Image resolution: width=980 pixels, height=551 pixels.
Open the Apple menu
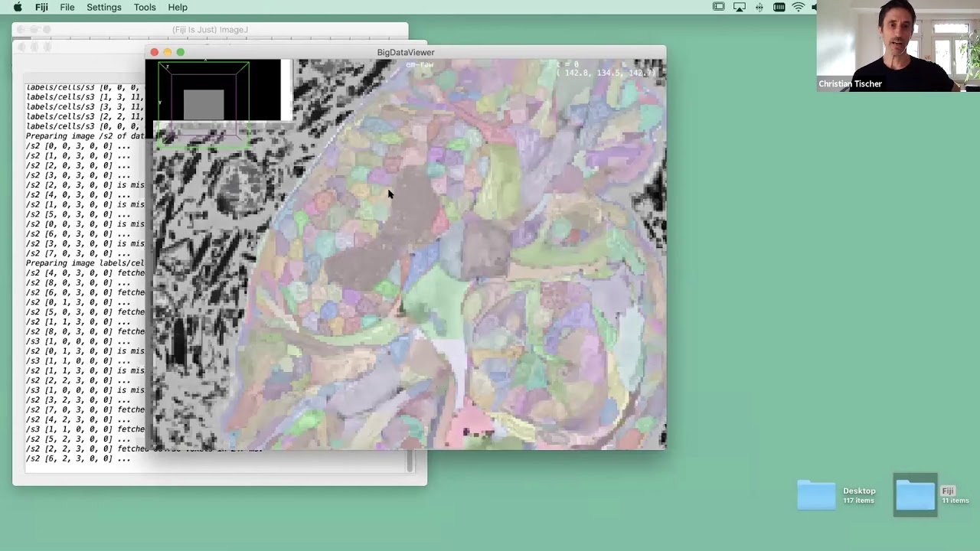pyautogui.click(x=18, y=7)
